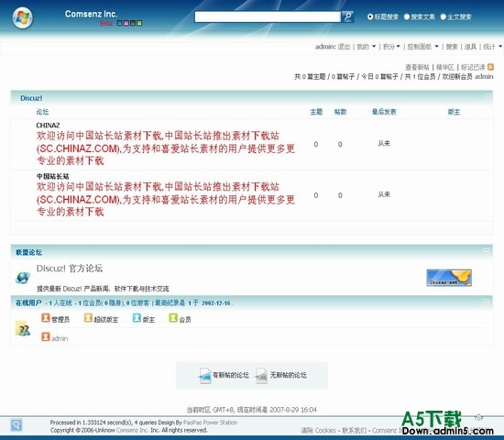
Task: Open the Discuz! 官方论坛 link
Action: point(70,269)
